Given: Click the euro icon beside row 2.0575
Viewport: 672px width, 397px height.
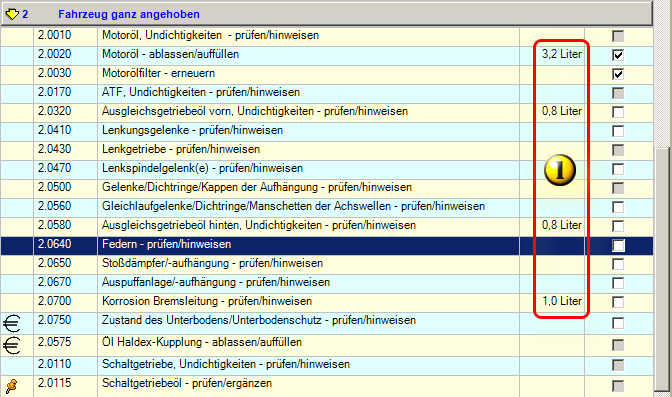Looking at the screenshot, I should tap(12, 345).
